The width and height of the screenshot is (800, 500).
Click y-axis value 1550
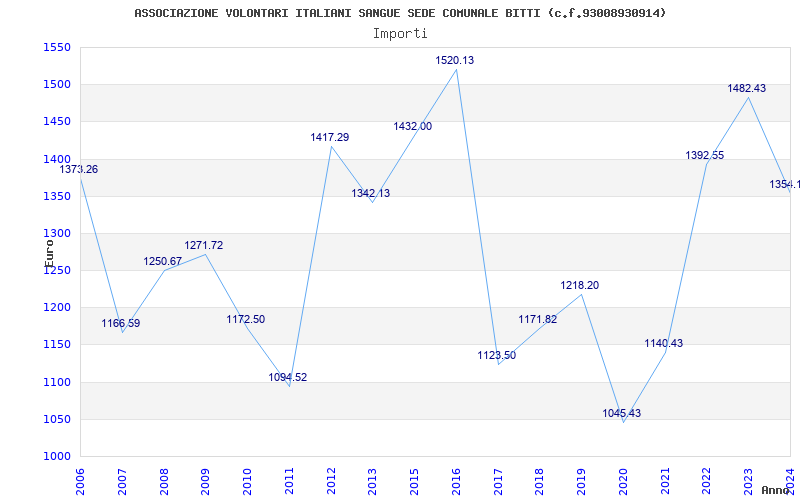(57, 47)
